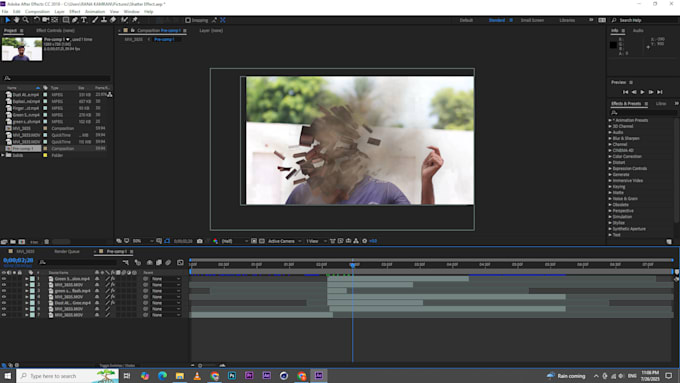The image size is (680, 383).
Task: Click MVI_3655 in composition breadcrumb
Action: coord(134,39)
